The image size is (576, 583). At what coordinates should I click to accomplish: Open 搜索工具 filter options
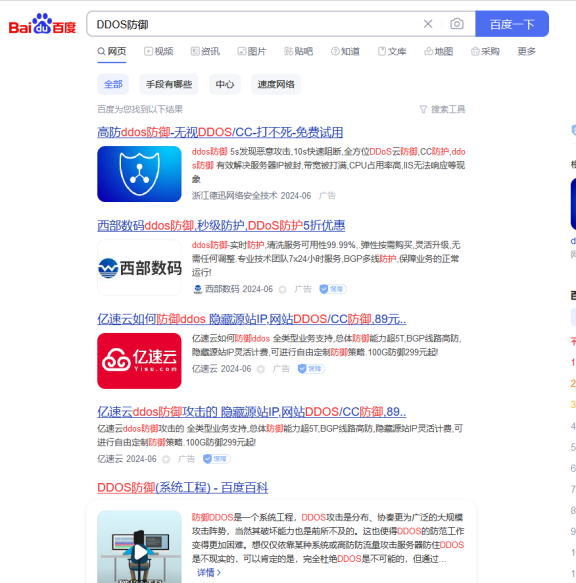[x=443, y=109]
